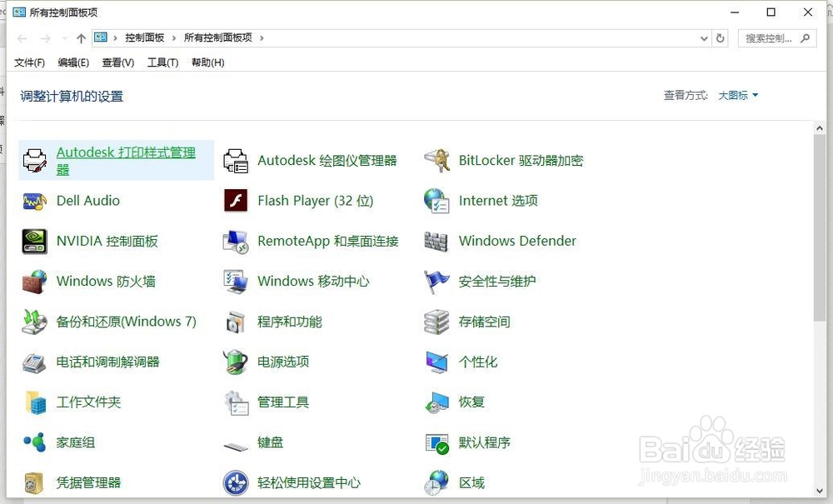Open Internet 选项 globe icon

tap(436, 201)
